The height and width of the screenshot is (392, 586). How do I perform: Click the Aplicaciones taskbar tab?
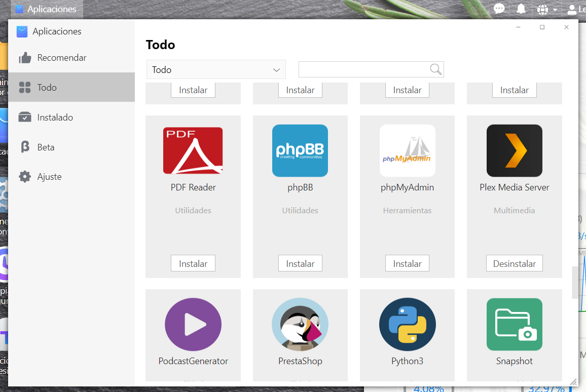[x=47, y=9]
